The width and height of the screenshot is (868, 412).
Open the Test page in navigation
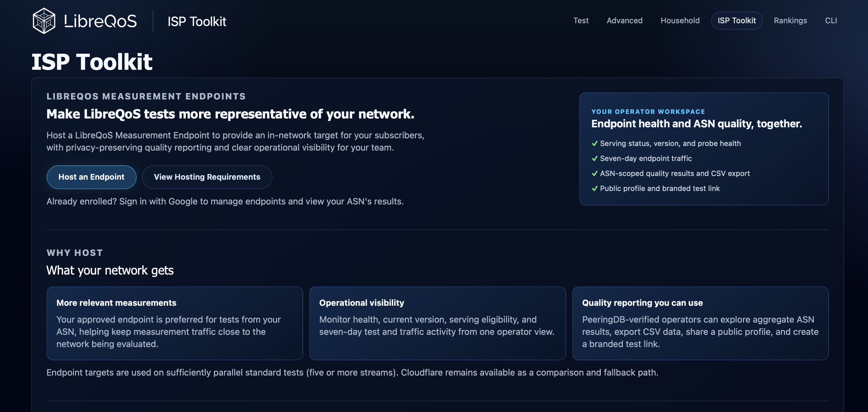coord(581,21)
